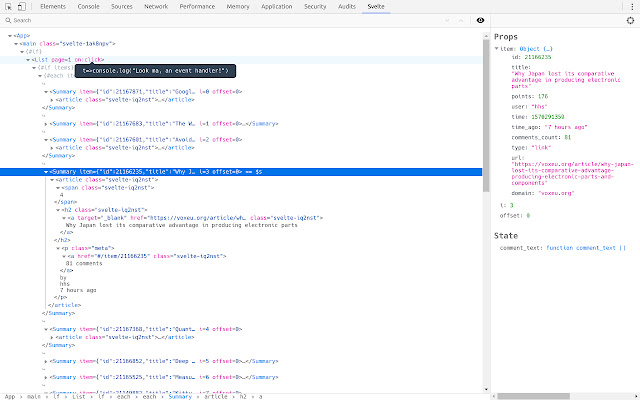Switch to the Performance tab

[197, 7]
